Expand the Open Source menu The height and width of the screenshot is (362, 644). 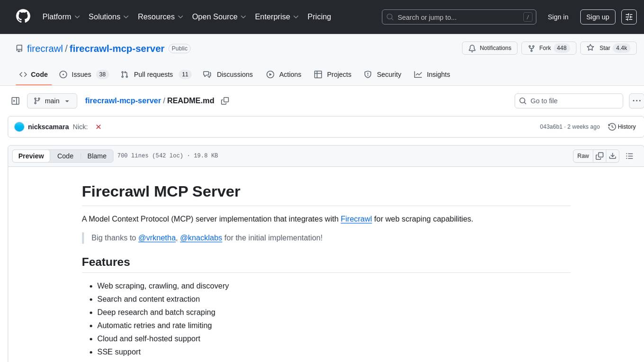point(219,17)
